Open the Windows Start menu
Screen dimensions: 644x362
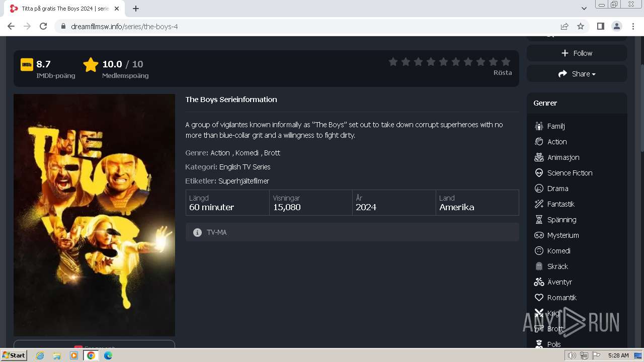click(x=14, y=355)
